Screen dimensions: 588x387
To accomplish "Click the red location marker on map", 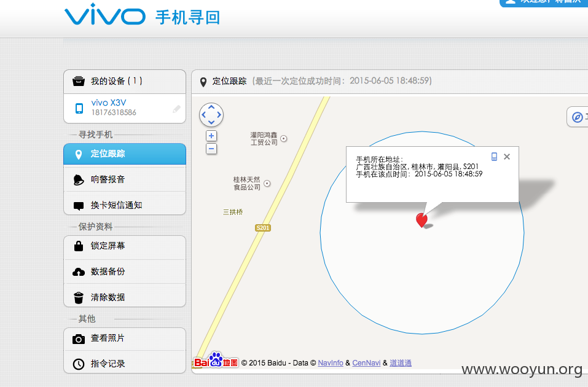I will tap(422, 220).
